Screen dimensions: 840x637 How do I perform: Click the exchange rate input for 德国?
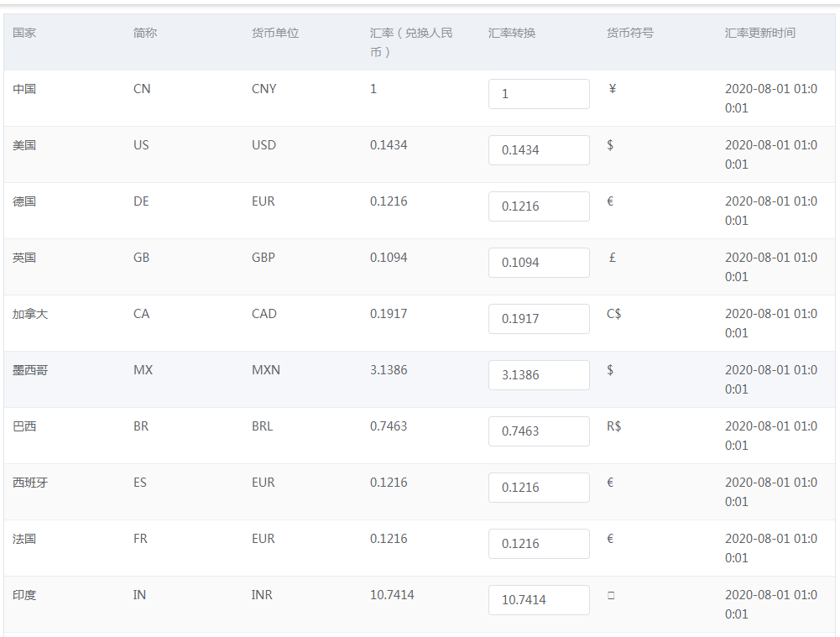pos(539,206)
